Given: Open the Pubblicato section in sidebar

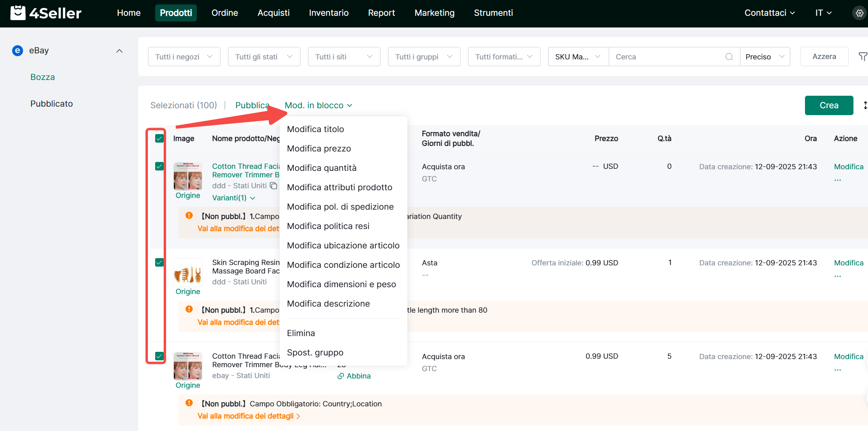Looking at the screenshot, I should 51,104.
